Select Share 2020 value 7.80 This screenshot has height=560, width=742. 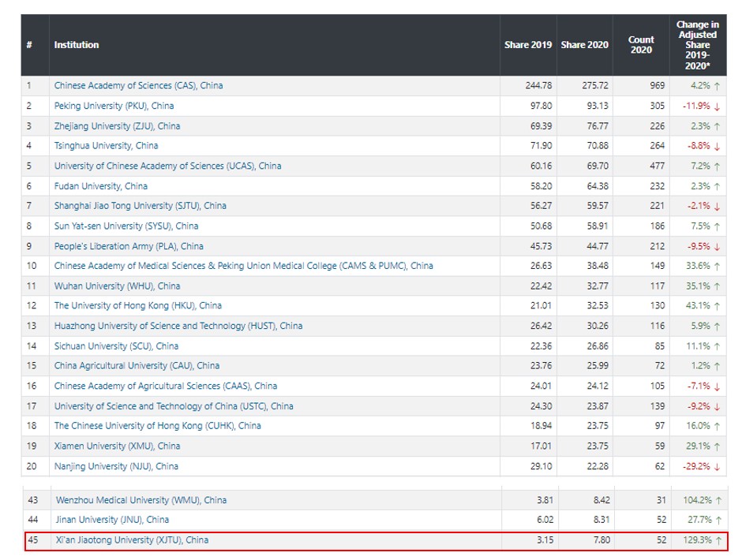coord(602,539)
